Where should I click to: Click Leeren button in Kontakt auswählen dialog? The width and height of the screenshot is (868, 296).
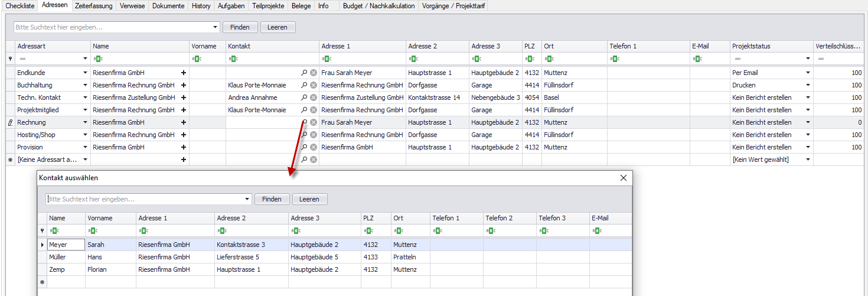pos(309,199)
